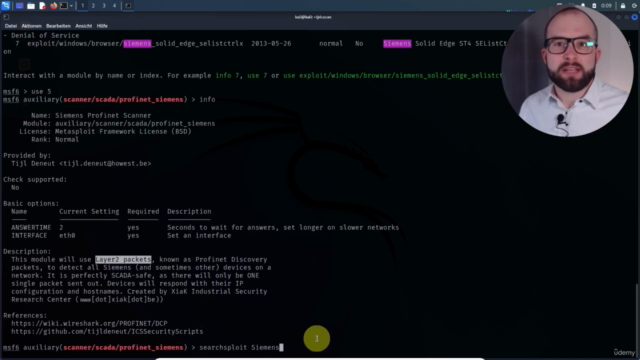Close the terminal window

click(x=634, y=17)
